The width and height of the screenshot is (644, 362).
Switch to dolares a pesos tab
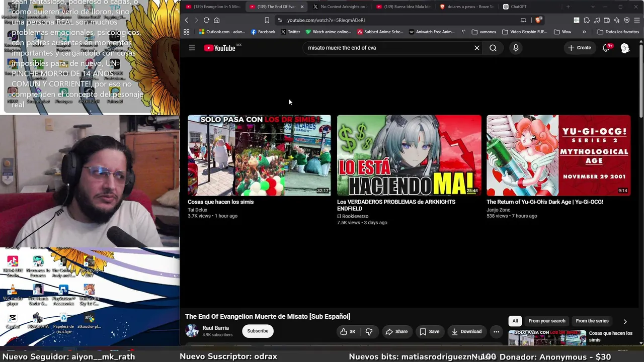pyautogui.click(x=467, y=7)
